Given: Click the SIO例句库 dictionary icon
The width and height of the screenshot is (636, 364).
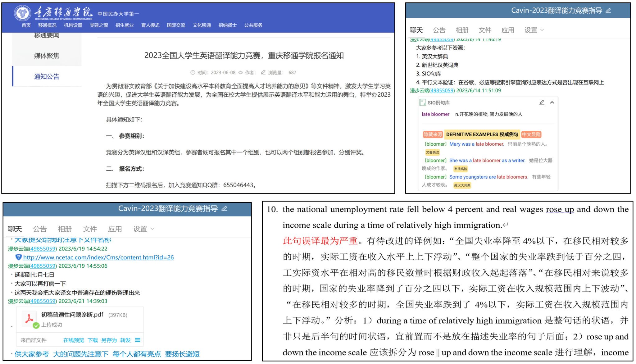Looking at the screenshot, I should coord(423,102).
